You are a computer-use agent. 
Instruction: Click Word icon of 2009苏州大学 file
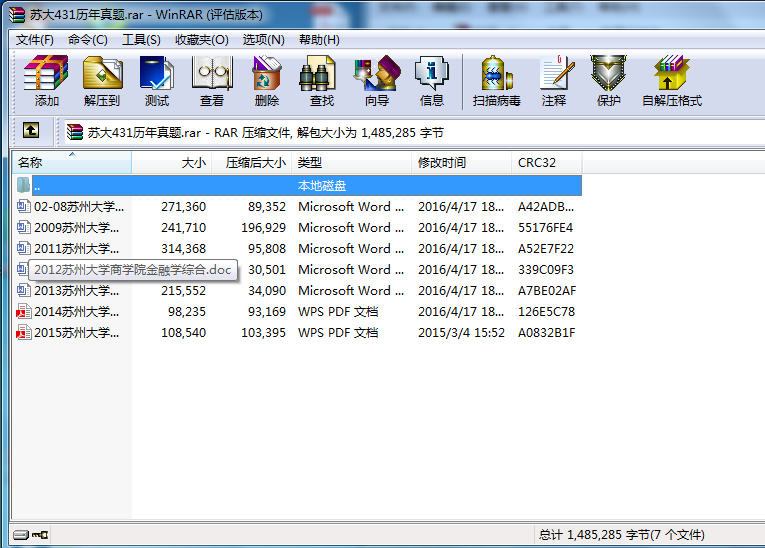click(23, 227)
